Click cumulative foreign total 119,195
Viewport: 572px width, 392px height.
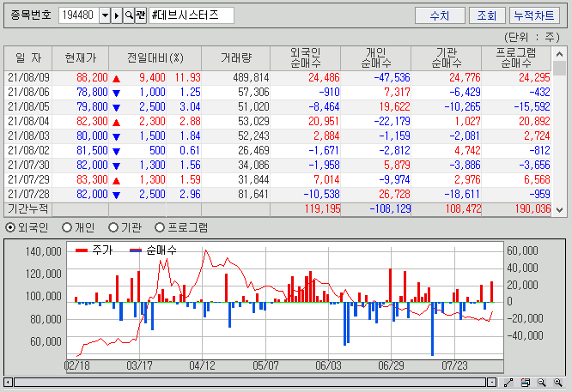(322, 209)
